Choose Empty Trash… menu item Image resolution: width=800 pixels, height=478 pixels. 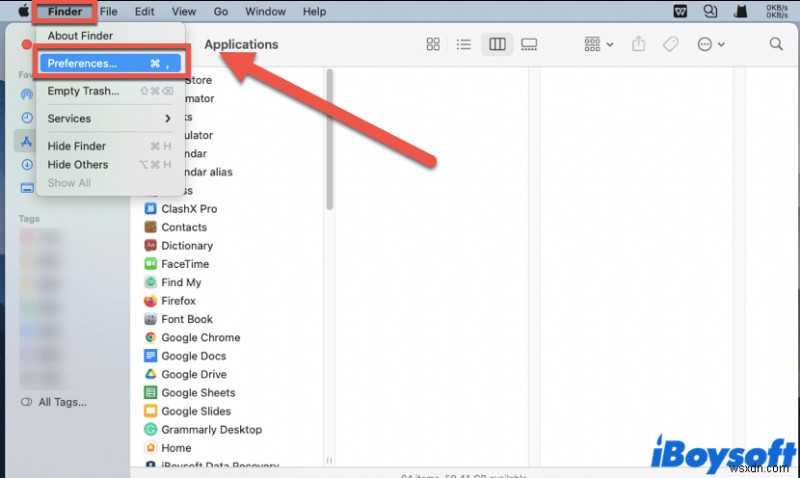point(110,91)
